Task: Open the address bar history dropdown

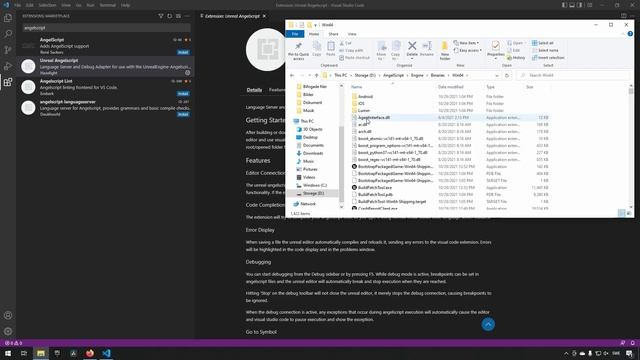Action: pos(497,76)
